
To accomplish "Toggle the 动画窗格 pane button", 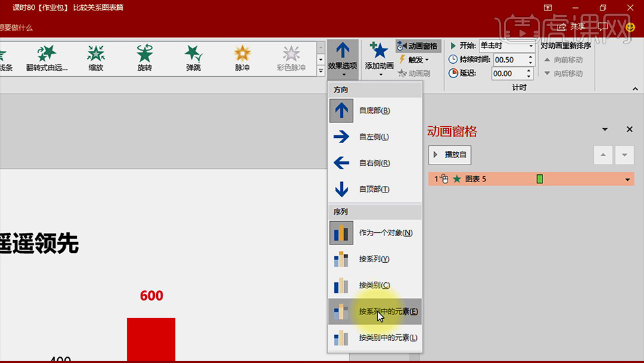I will click(418, 46).
